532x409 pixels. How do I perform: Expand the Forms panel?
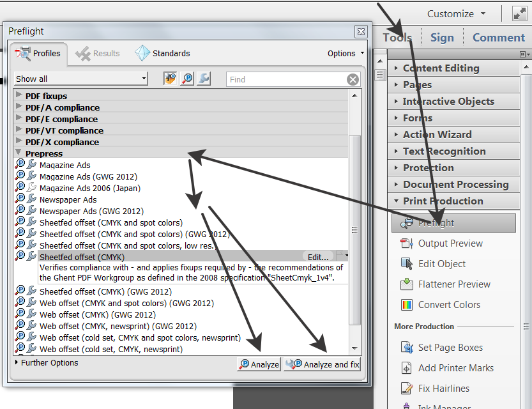click(x=453, y=118)
